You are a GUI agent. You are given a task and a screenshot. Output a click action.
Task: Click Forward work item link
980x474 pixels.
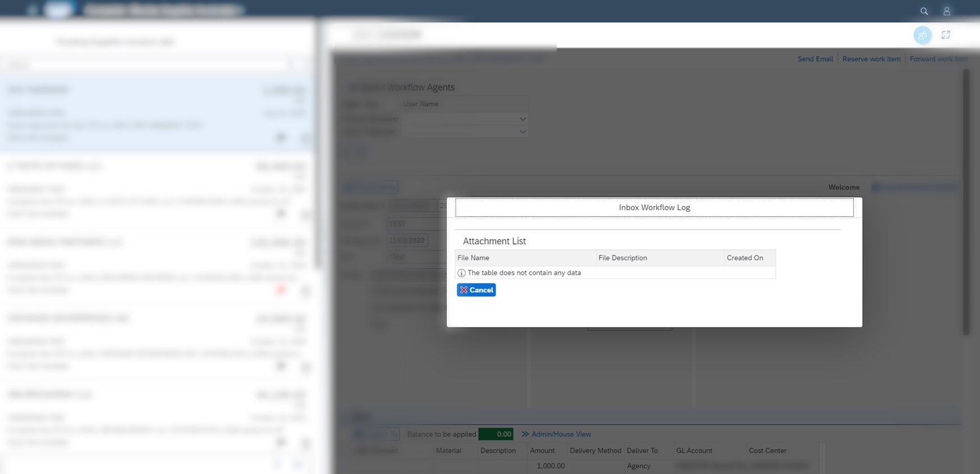(938, 59)
